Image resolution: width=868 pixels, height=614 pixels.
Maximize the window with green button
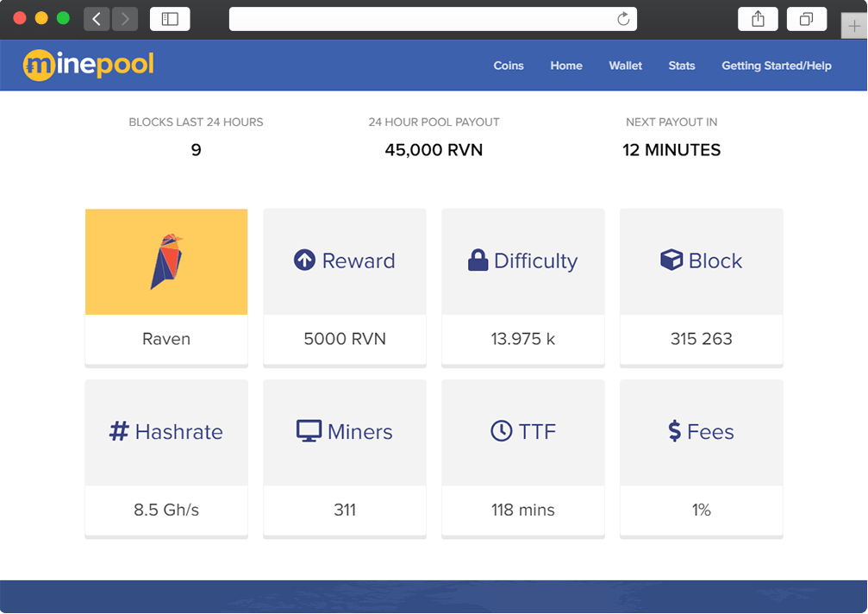(x=63, y=18)
